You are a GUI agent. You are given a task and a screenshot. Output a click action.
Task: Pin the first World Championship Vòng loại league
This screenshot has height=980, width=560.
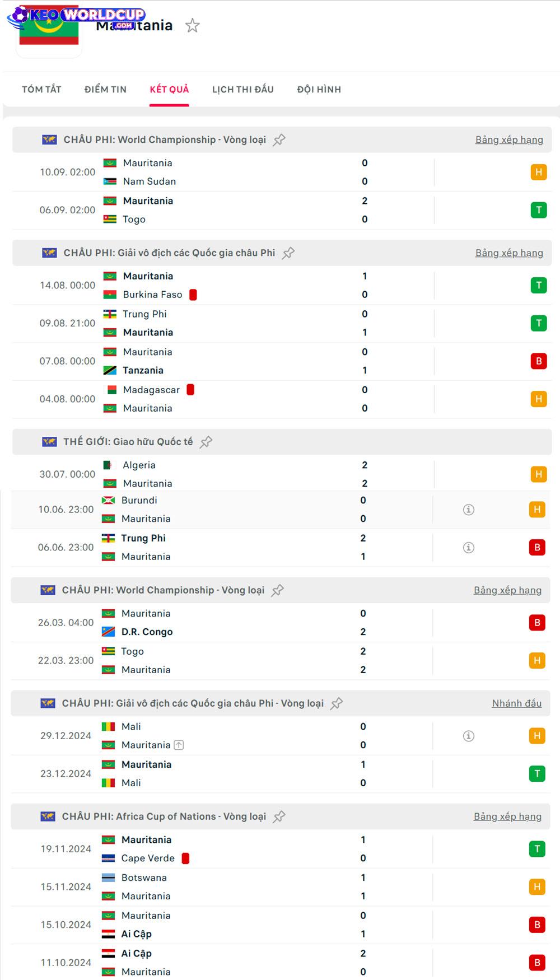pyautogui.click(x=279, y=140)
